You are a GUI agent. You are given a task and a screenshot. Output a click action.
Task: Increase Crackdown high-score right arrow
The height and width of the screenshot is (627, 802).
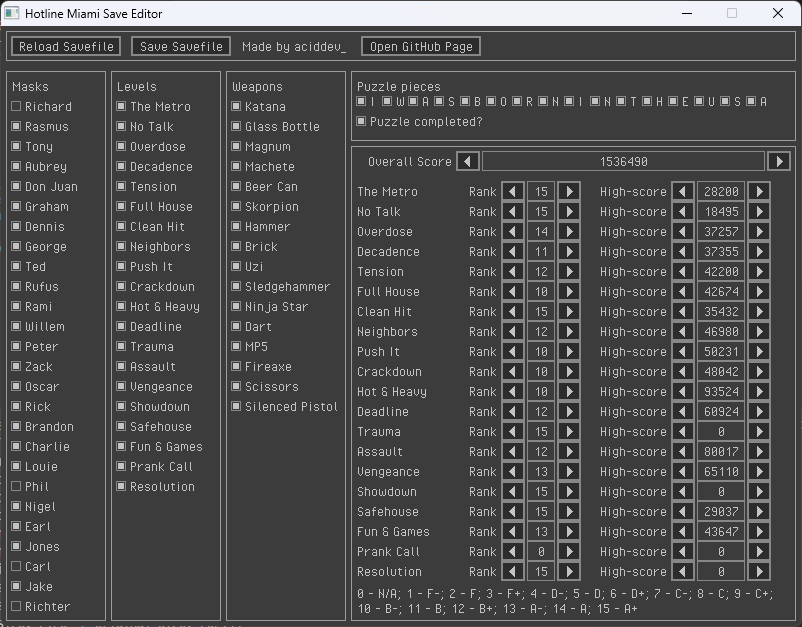click(759, 371)
